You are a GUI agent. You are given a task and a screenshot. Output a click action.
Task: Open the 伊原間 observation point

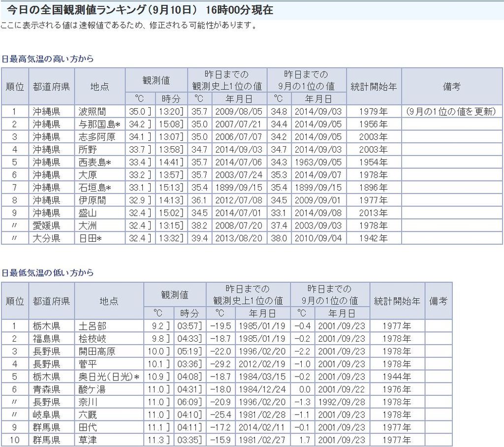pos(92,200)
